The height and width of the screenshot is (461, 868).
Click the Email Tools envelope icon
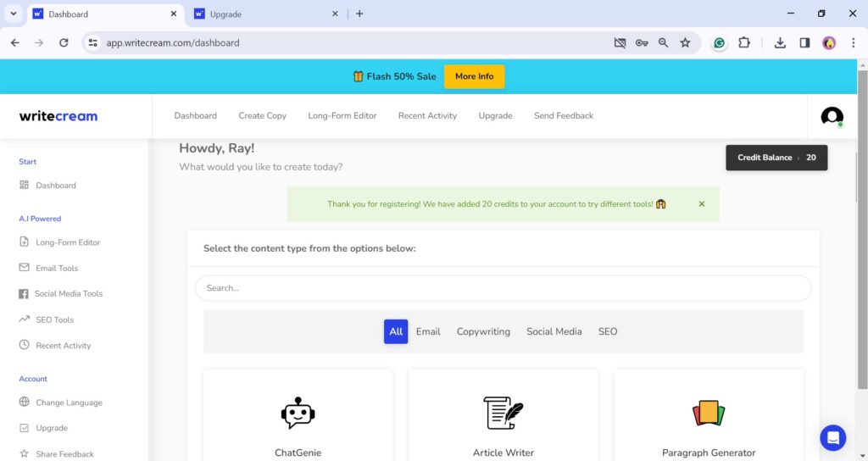[x=24, y=267]
